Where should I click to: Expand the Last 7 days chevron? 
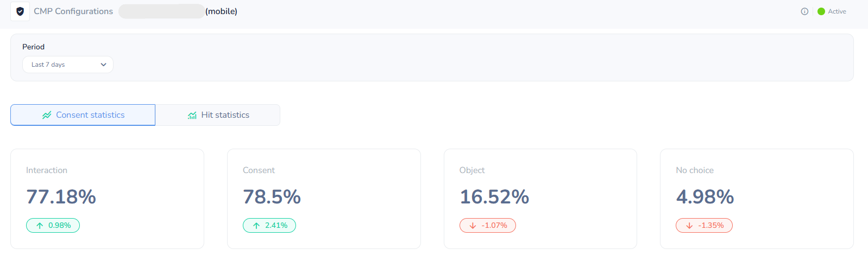103,65
